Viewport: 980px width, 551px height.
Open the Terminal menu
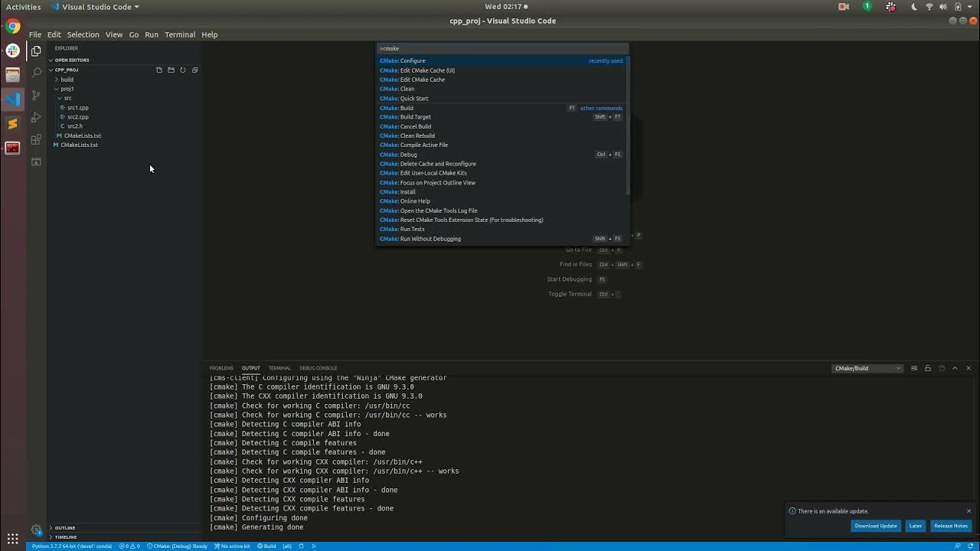180,34
